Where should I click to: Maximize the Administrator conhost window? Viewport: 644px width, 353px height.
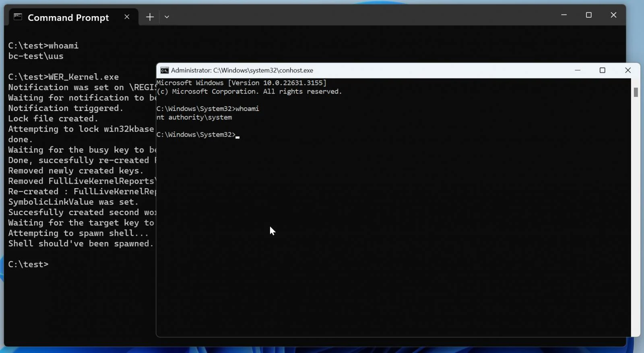coord(603,70)
